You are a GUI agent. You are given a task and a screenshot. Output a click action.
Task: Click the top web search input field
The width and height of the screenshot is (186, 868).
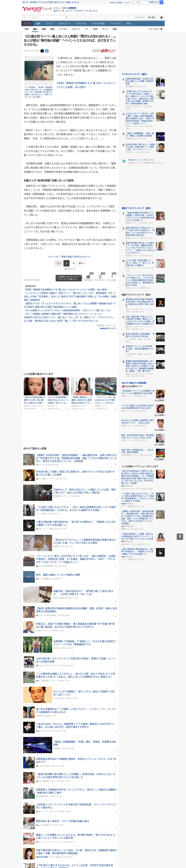tap(139, 2)
